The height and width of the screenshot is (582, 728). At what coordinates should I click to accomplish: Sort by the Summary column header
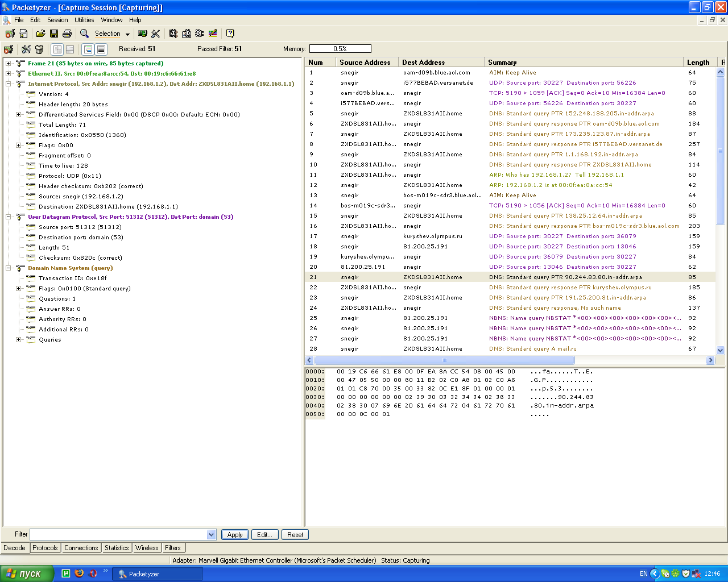[584, 63]
